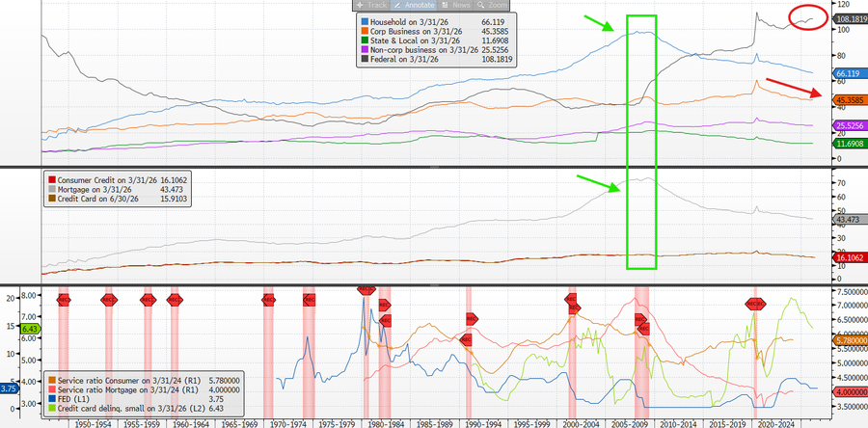
Task: Click the 3.75 FED tag on left axis
Action: click(11, 388)
